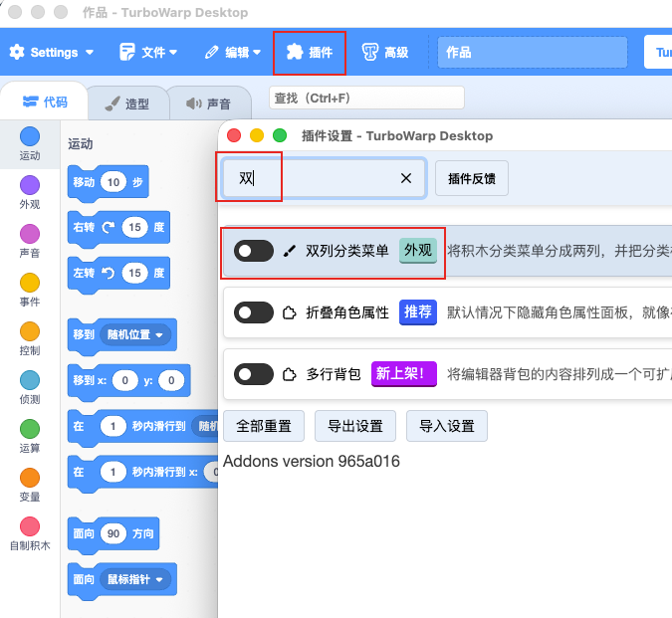Click the 全部重置 button
The width and height of the screenshot is (672, 618).
click(264, 426)
